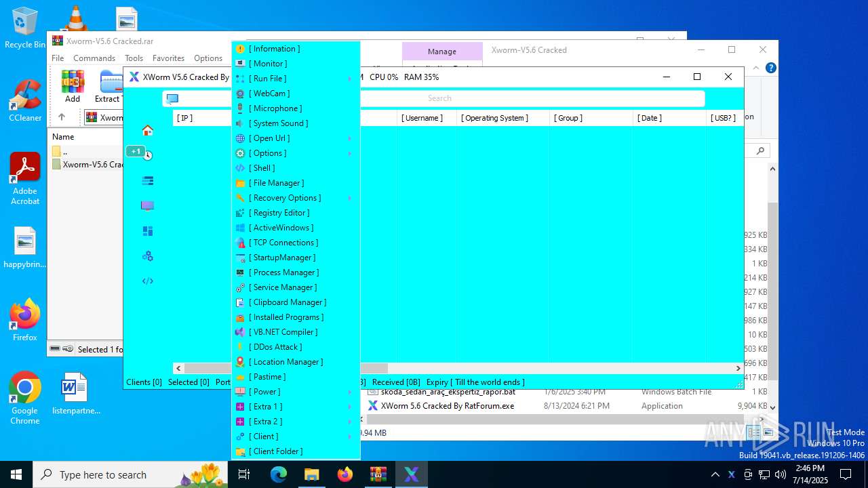Viewport: 868px width, 488px height.
Task: Open the WinRAR Commands menu
Action: point(94,58)
